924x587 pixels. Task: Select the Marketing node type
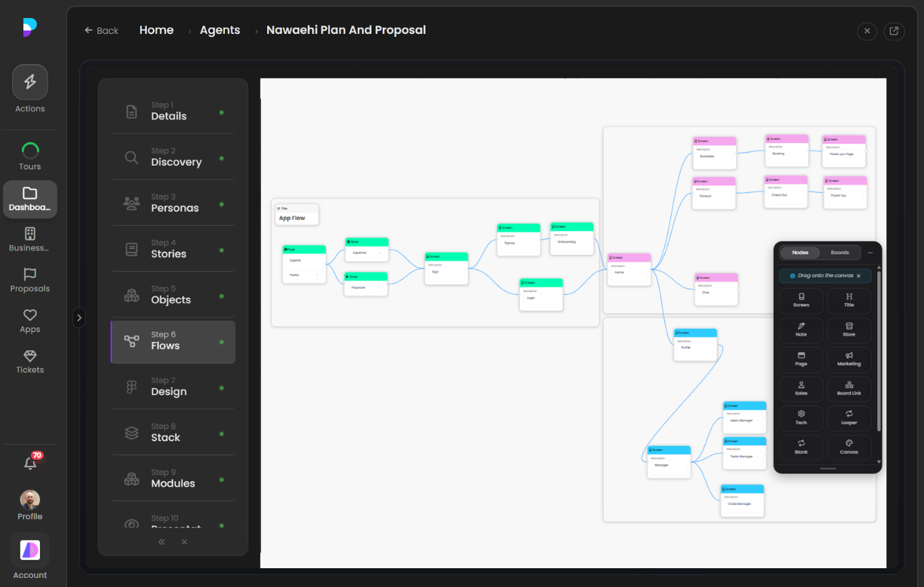pyautogui.click(x=849, y=359)
